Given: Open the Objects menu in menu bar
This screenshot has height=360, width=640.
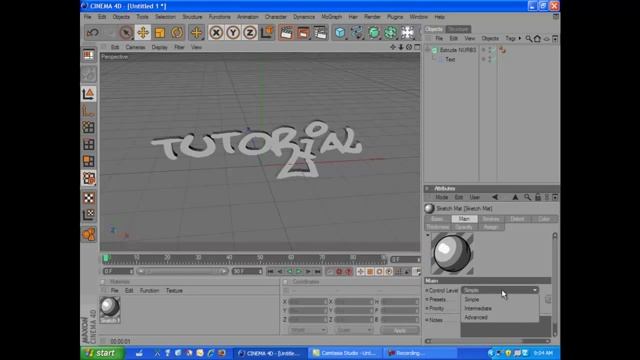Looking at the screenshot, I should point(121,17).
